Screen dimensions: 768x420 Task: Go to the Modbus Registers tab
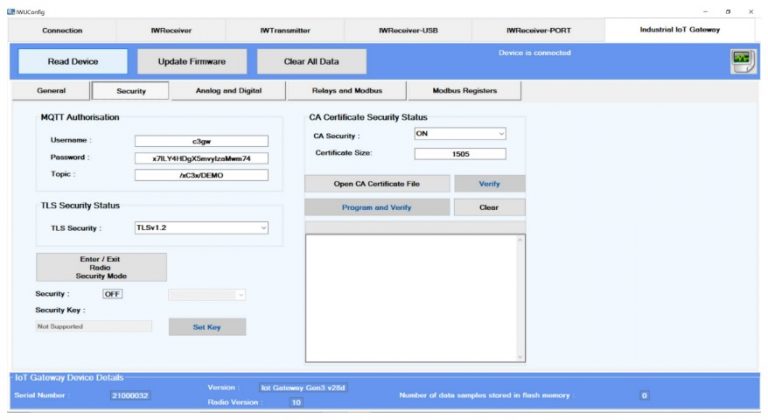pos(465,91)
